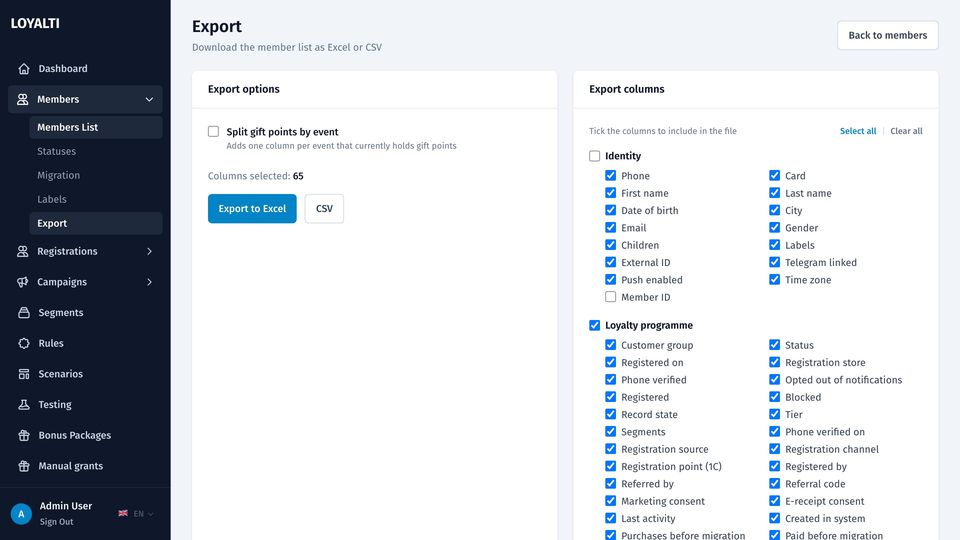Untick Opted out of notifications checkbox
This screenshot has height=540, width=960.
(774, 379)
